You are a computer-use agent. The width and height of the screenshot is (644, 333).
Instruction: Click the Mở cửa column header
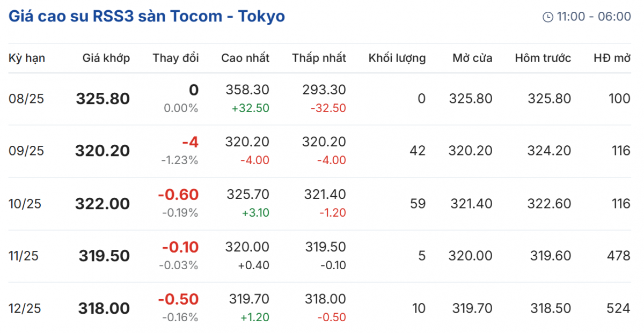click(472, 58)
